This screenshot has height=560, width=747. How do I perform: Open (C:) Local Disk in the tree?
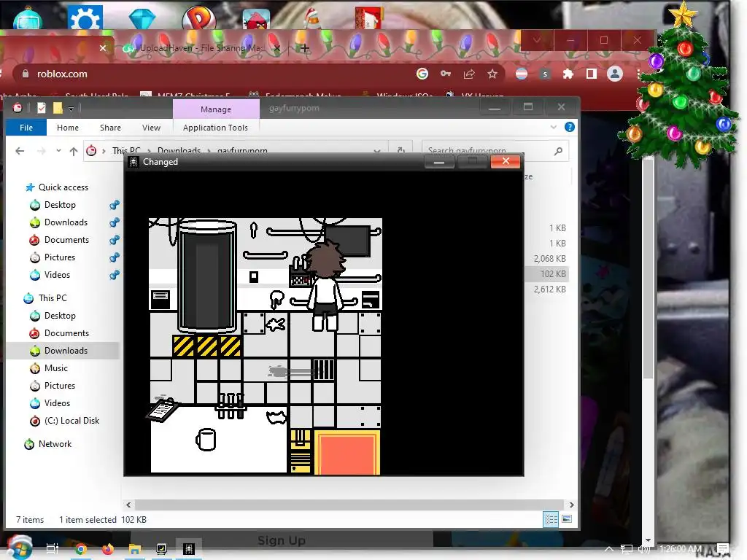[71, 421]
